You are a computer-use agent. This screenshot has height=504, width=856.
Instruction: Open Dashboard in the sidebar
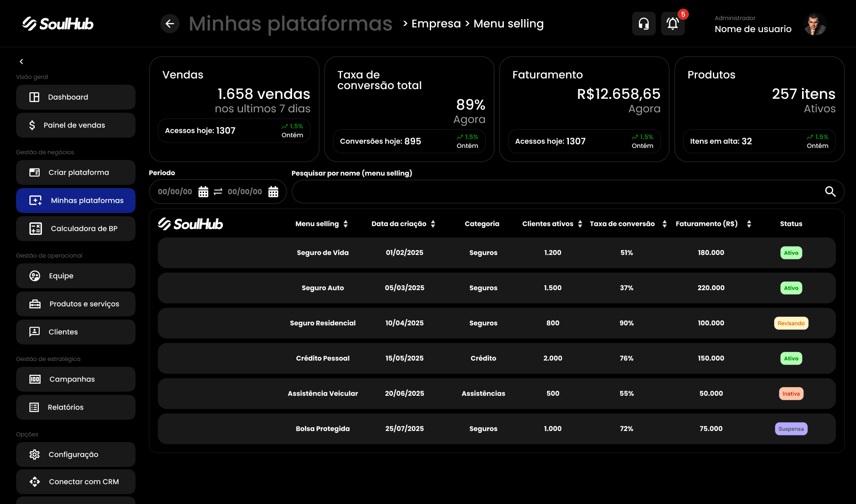coord(76,97)
